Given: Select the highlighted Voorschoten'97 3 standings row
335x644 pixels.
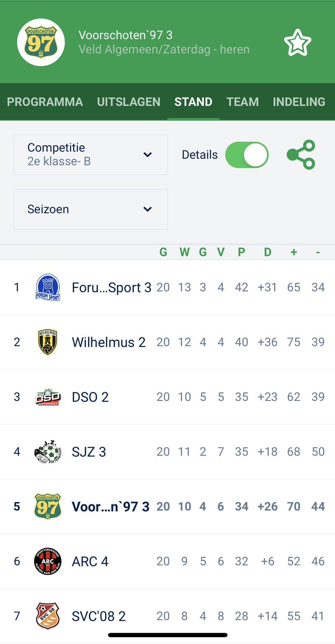Looking at the screenshot, I should pos(167,506).
